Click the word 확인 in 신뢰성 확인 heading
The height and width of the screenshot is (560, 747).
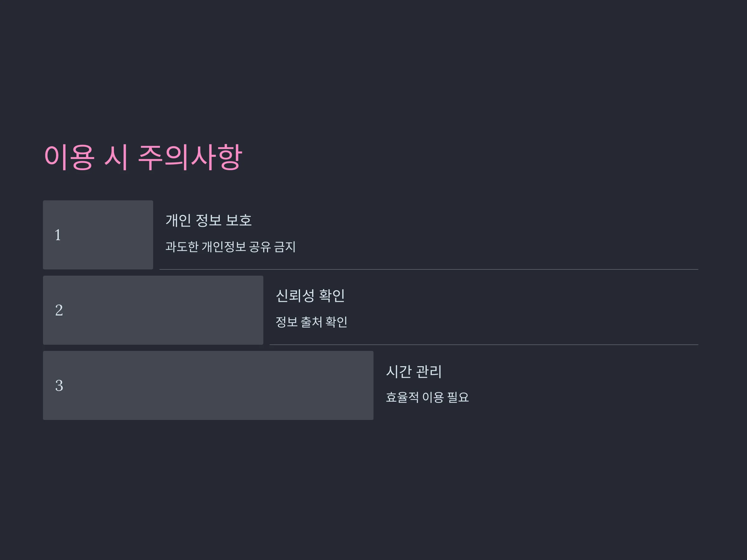click(331, 296)
